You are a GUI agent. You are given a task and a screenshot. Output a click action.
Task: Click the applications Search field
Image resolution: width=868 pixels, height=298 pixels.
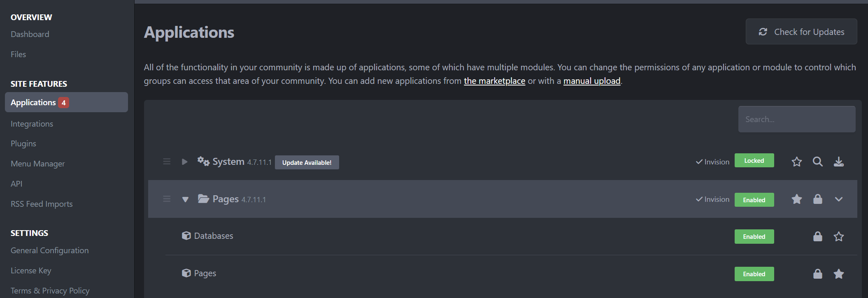tap(797, 119)
